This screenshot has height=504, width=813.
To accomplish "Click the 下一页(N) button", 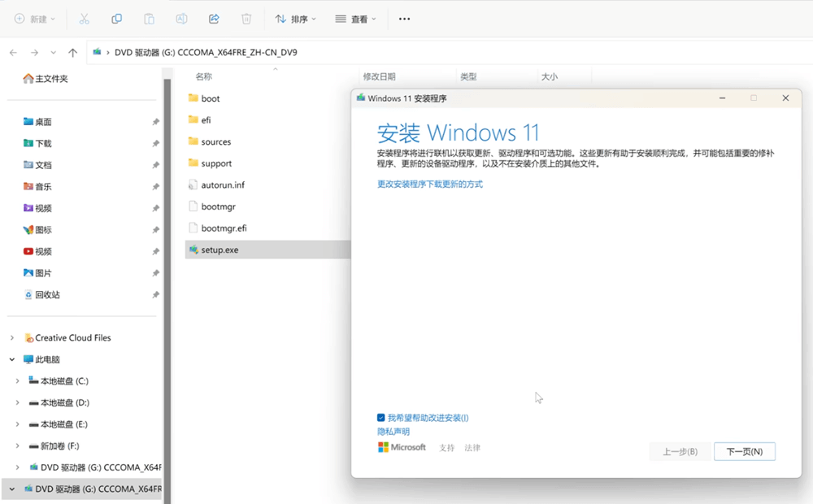I will (x=744, y=451).
